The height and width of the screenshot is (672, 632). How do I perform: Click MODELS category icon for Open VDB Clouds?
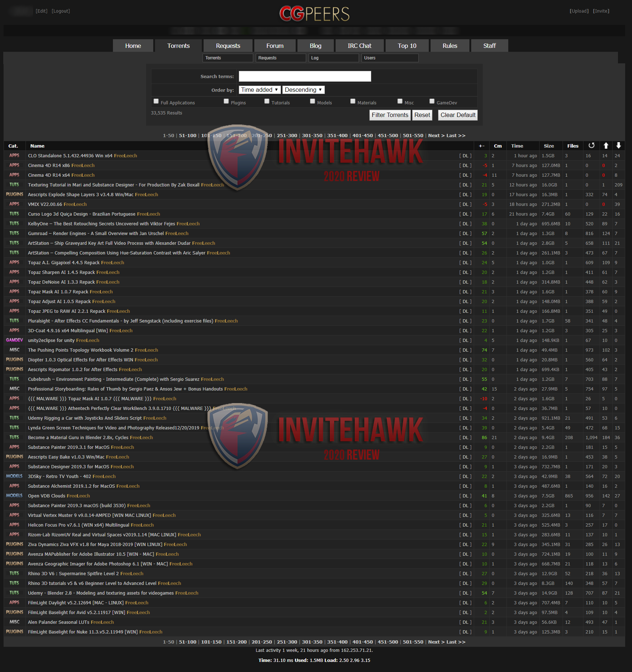(x=14, y=496)
